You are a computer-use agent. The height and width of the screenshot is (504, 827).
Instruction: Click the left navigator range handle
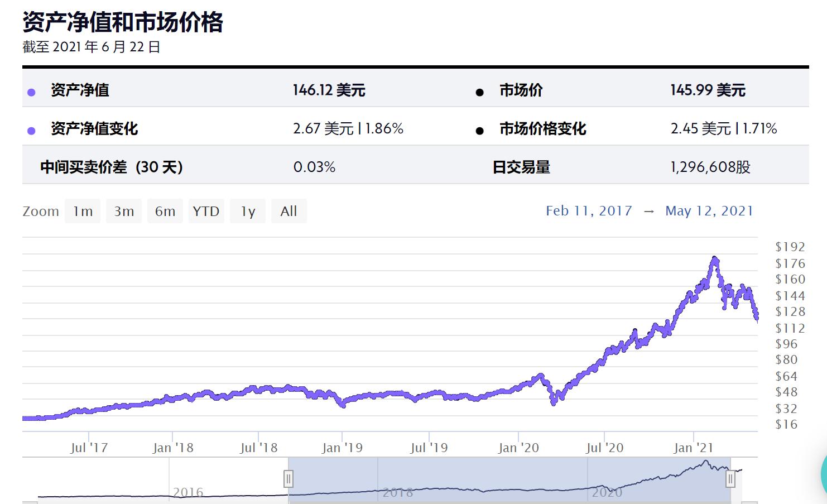click(289, 479)
